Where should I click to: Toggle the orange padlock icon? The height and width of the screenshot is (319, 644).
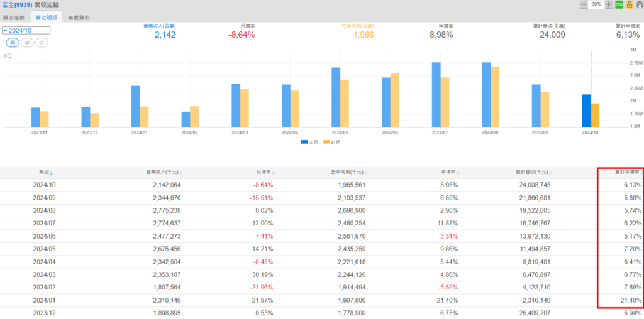point(629,4)
